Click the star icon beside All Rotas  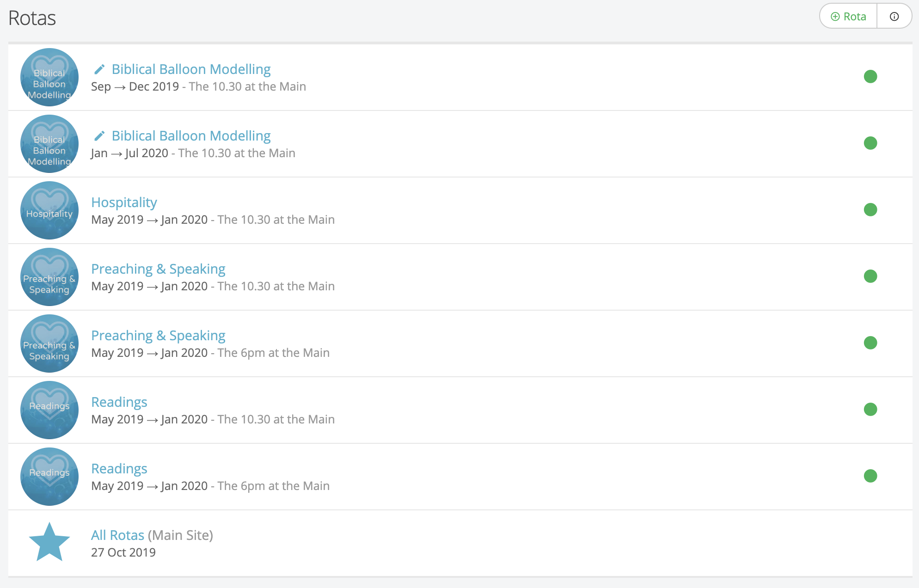49,541
